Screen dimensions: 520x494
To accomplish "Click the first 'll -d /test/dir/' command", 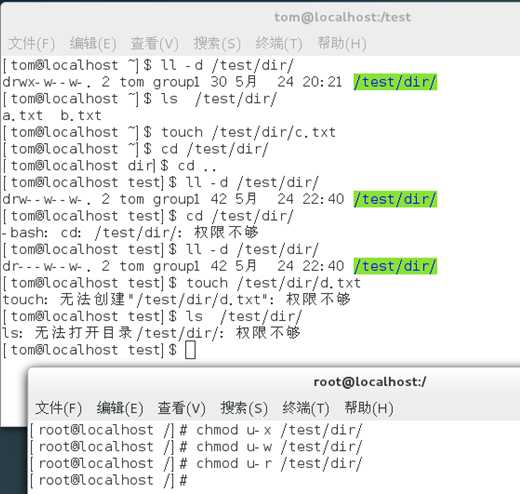I will [148, 65].
